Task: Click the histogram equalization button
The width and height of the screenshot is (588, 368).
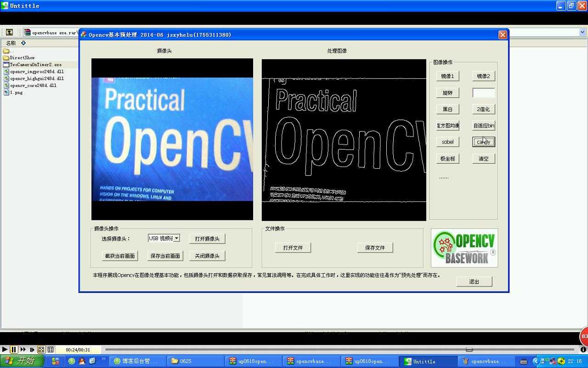Action: (447, 126)
